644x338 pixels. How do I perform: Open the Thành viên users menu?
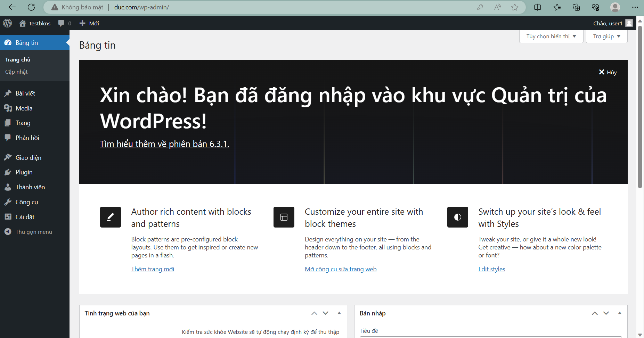[35, 187]
